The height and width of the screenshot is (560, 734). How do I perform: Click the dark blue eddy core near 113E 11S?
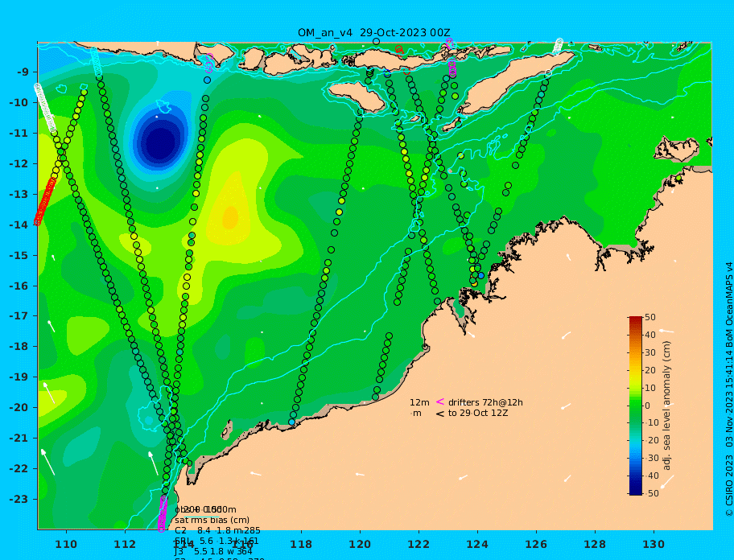click(160, 144)
